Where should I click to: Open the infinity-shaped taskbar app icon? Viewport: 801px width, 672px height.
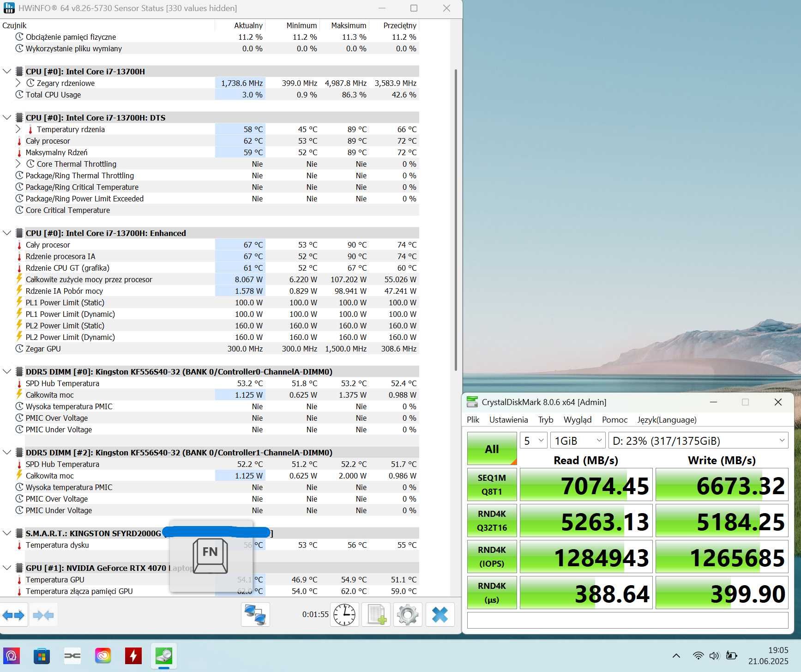[72, 656]
